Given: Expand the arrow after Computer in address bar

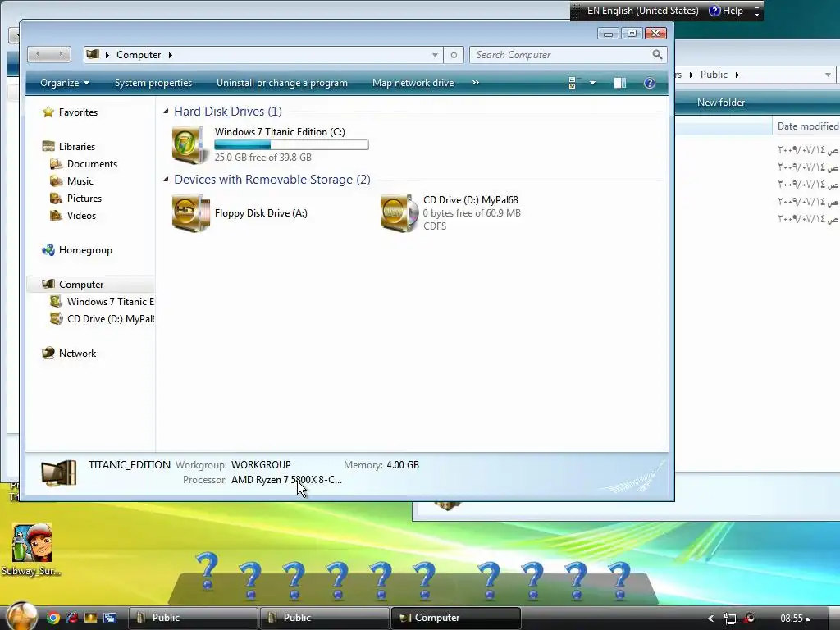Looking at the screenshot, I should tap(171, 55).
